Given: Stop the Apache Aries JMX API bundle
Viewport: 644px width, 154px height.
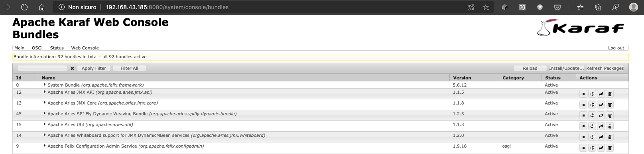Looking at the screenshot, I should 583,94.
